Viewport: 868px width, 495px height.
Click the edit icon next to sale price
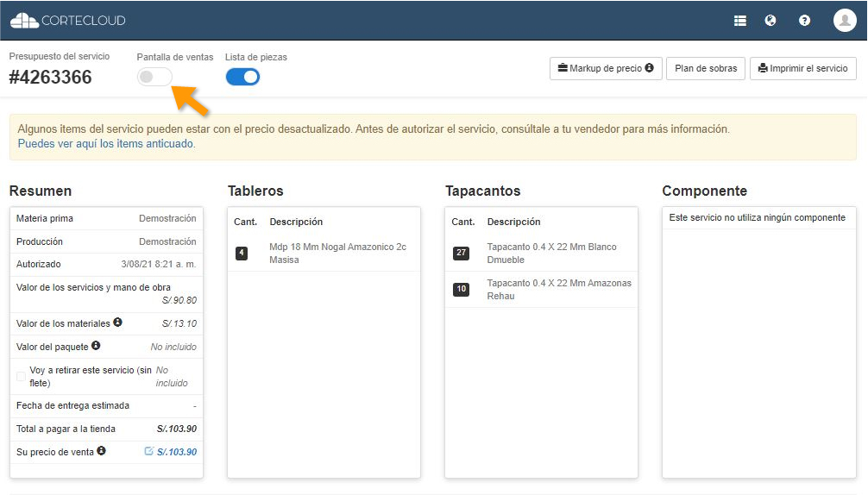tap(148, 451)
